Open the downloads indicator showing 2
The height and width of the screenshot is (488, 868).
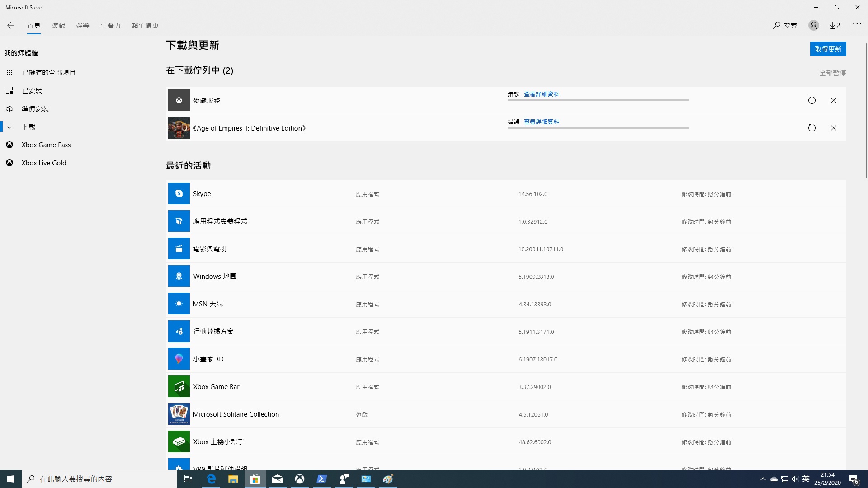pyautogui.click(x=835, y=25)
